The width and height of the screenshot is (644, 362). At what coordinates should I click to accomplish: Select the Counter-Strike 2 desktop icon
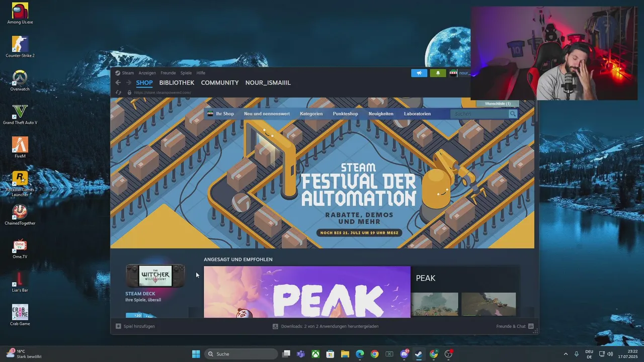(x=20, y=47)
